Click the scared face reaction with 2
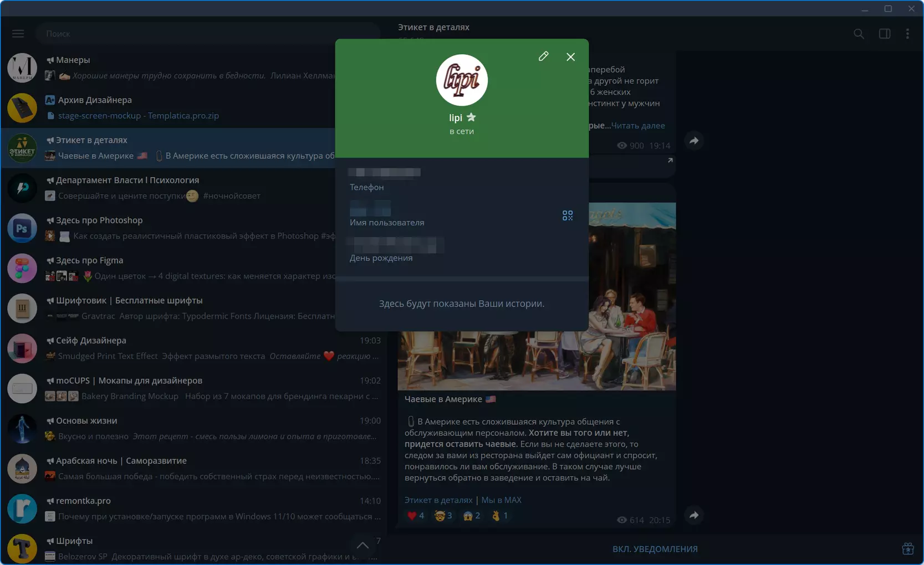Viewport: 924px width, 565px height. coord(472,516)
